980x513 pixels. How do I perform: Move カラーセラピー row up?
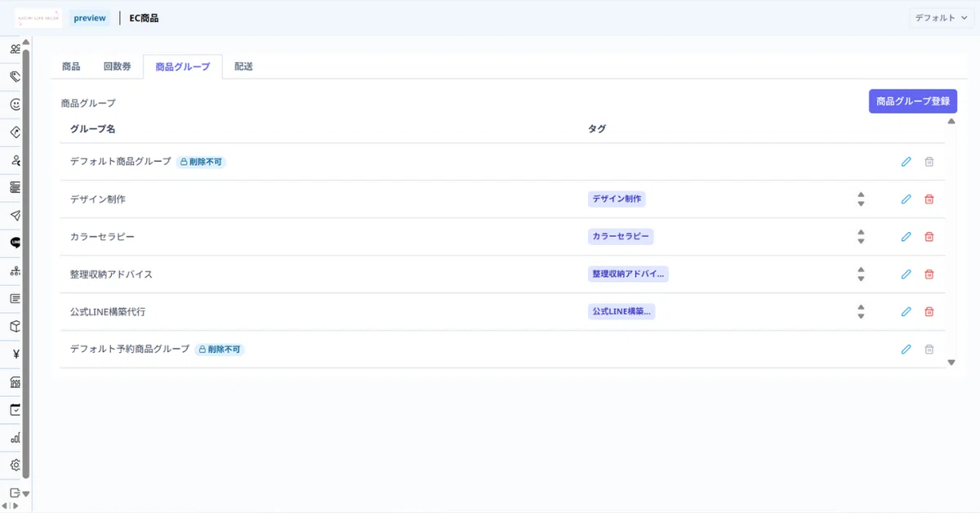coord(861,232)
